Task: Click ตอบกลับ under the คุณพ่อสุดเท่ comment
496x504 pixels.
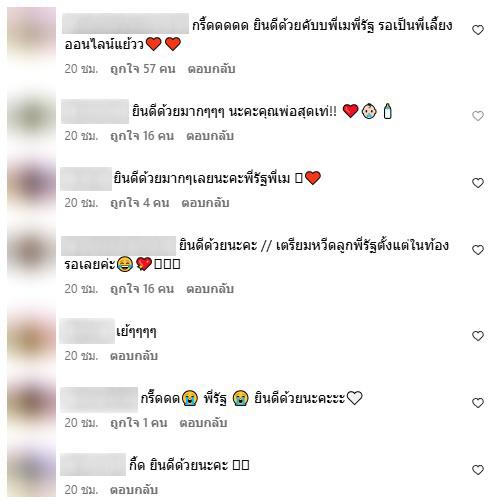Action: [x=210, y=136]
